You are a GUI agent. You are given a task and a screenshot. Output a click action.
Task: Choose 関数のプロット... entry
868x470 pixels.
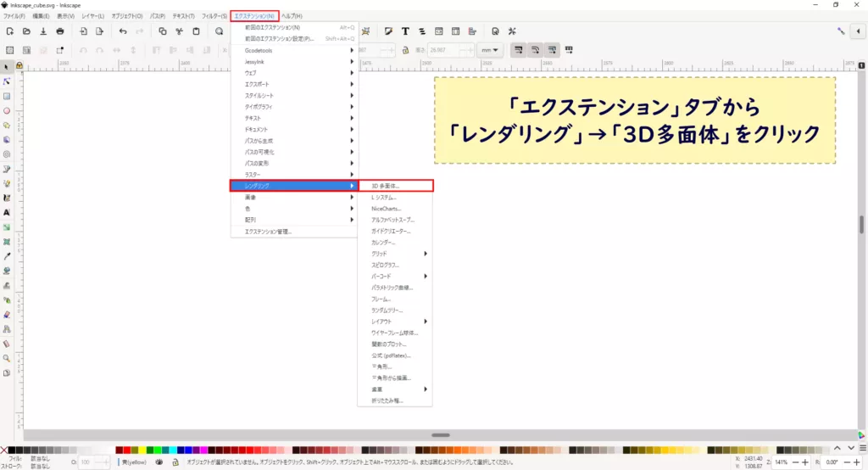(x=395, y=344)
